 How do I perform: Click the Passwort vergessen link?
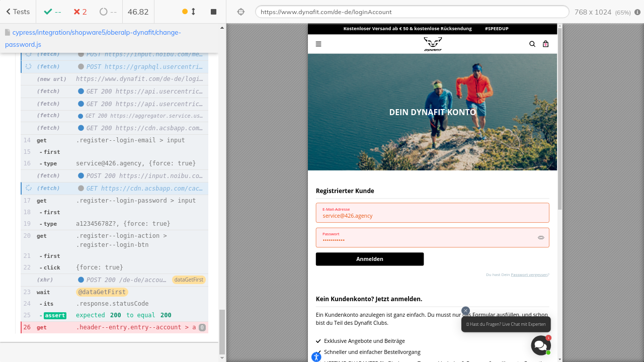click(529, 275)
